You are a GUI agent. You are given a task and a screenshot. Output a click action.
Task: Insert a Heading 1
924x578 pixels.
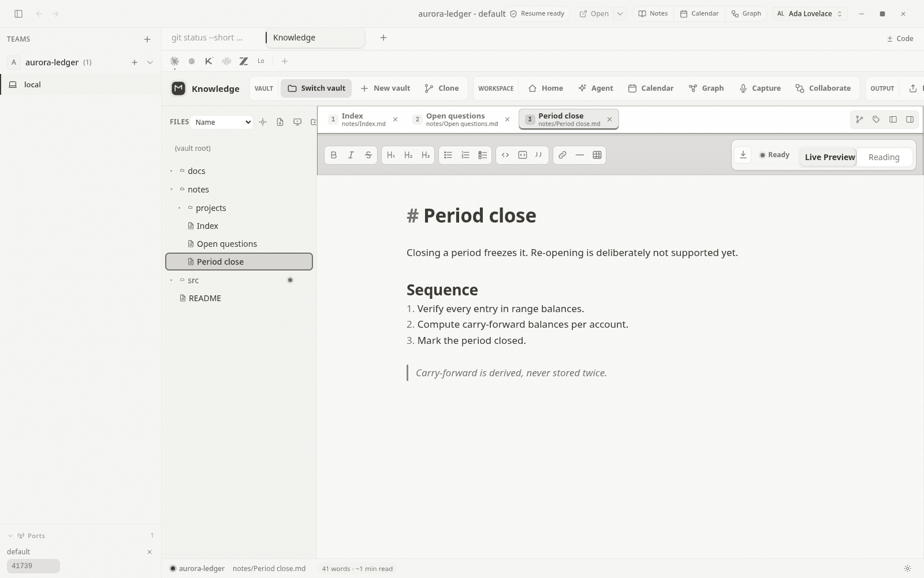(391, 155)
